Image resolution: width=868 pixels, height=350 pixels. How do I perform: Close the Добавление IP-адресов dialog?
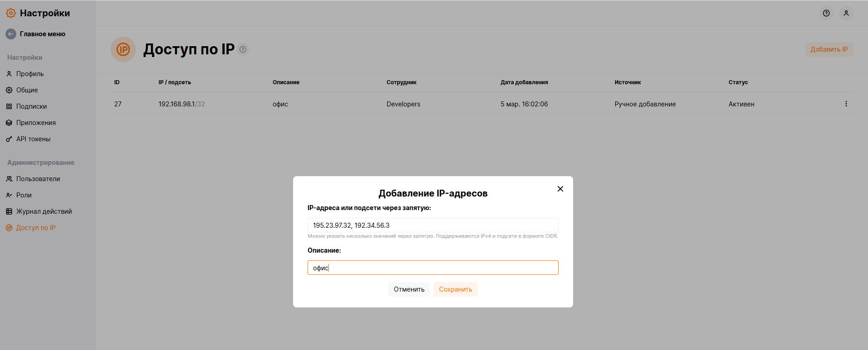click(x=560, y=189)
